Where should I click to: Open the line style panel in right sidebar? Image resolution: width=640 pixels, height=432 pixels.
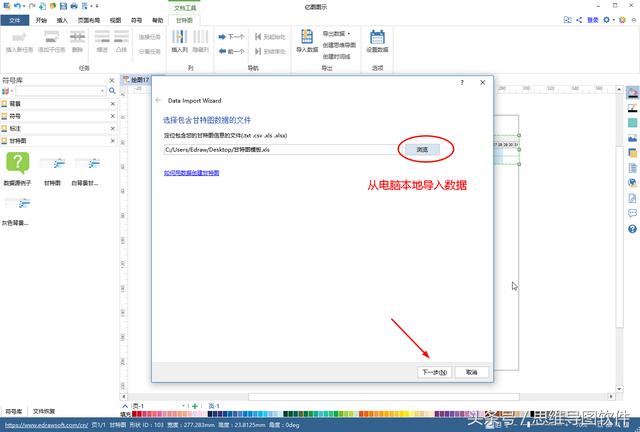632,108
